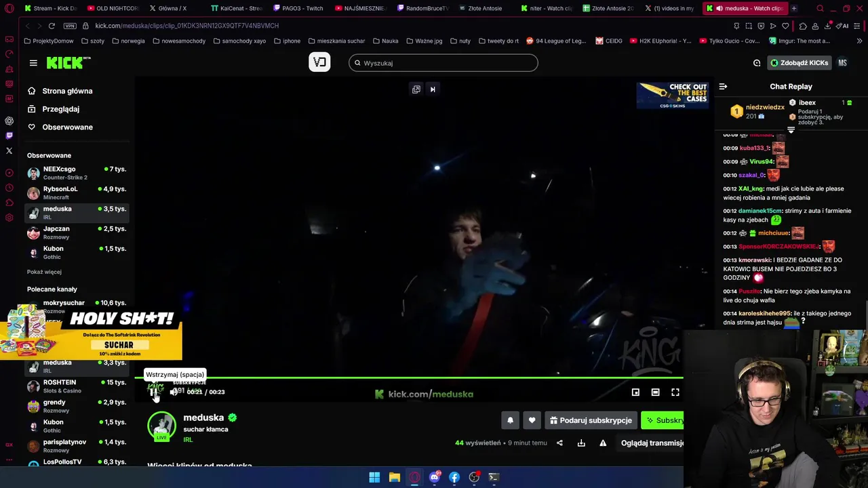This screenshot has width=868, height=488.
Task: Open grendy recommended channel
Action: click(77, 406)
